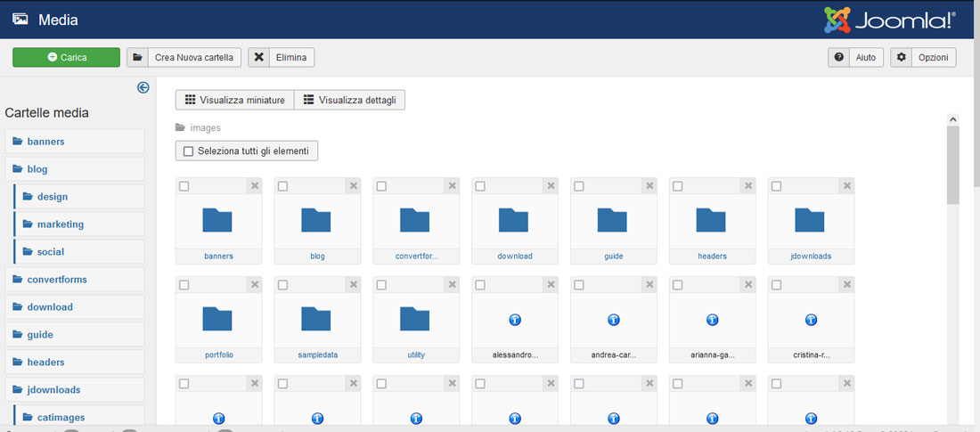Viewport: 980px width, 432px height.
Task: Click the info icon for alessandro... file
Action: click(x=515, y=320)
